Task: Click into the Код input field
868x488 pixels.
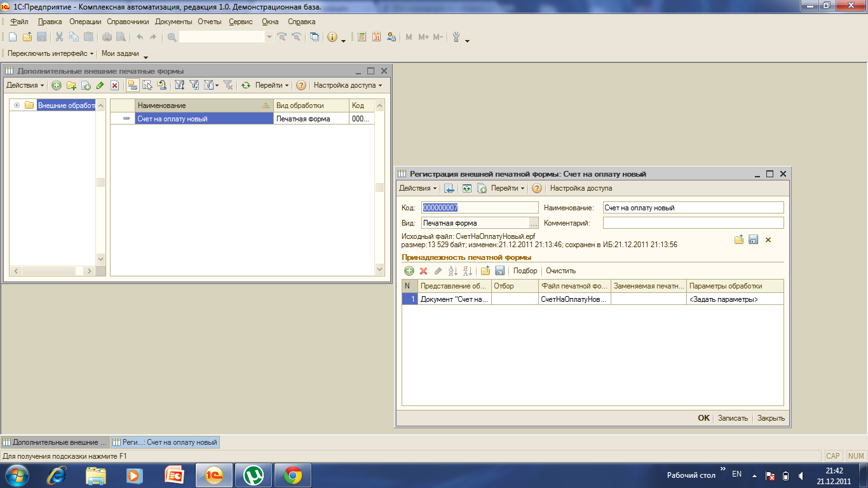Action: click(480, 208)
